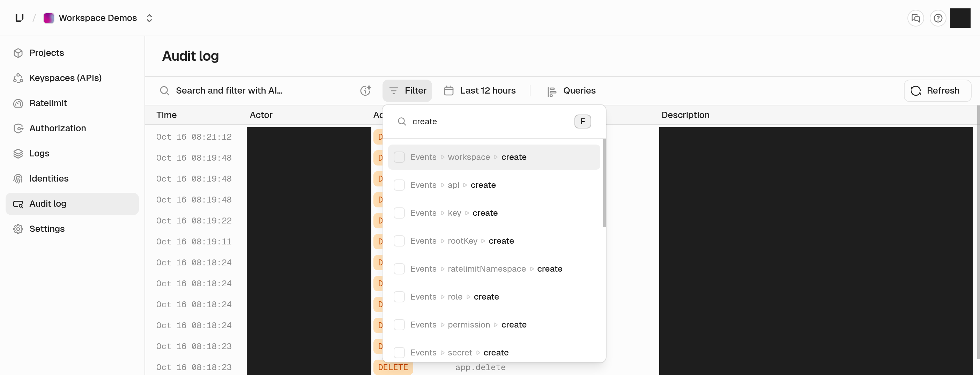
Task: Open the workspace switcher chevrons
Action: (x=149, y=18)
